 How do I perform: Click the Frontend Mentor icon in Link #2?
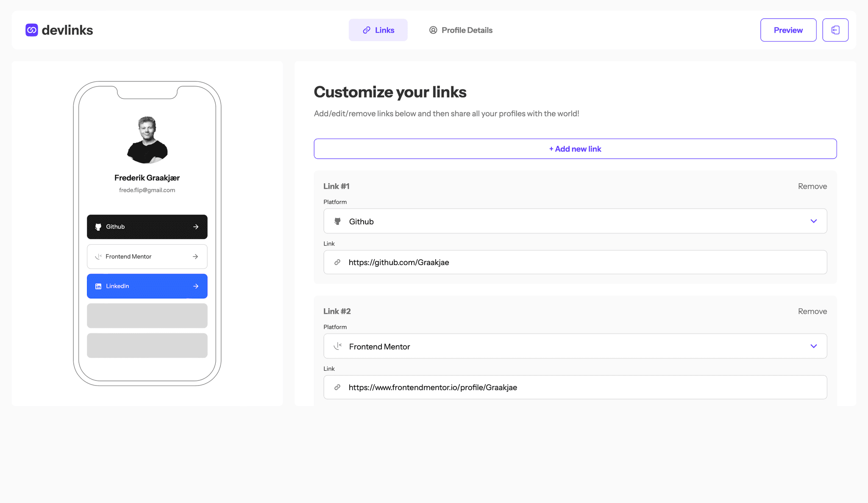[338, 346]
